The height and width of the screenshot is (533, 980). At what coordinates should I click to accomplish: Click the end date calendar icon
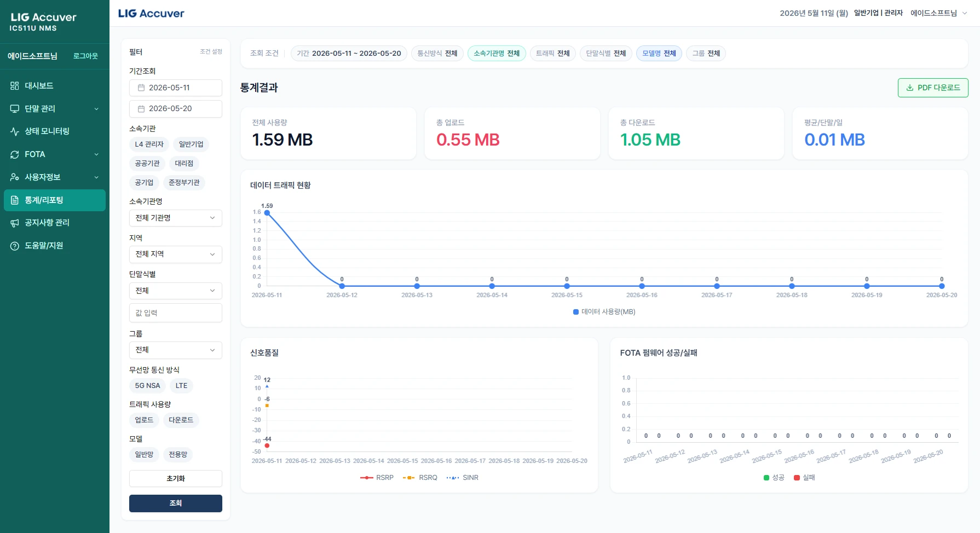tap(141, 108)
